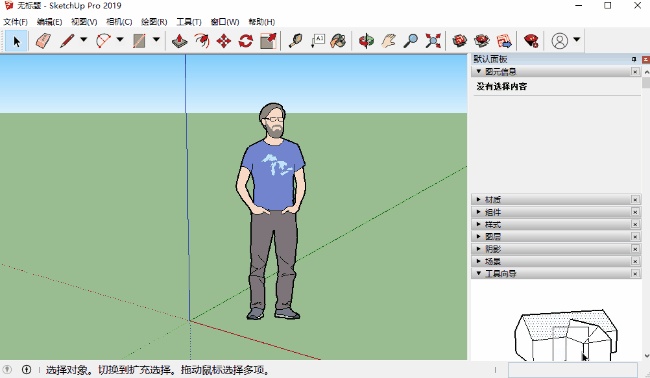The width and height of the screenshot is (650, 378).
Task: Open the 绘图(R) menu
Action: [x=154, y=22]
